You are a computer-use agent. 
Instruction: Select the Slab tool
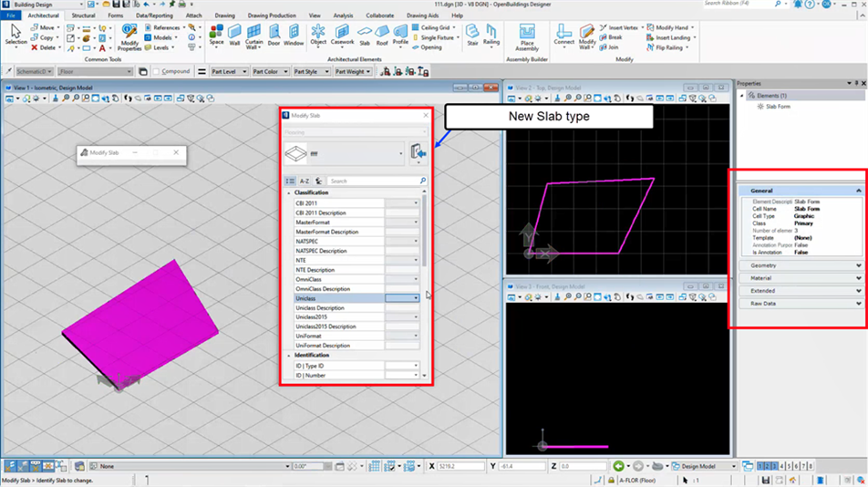coord(365,35)
